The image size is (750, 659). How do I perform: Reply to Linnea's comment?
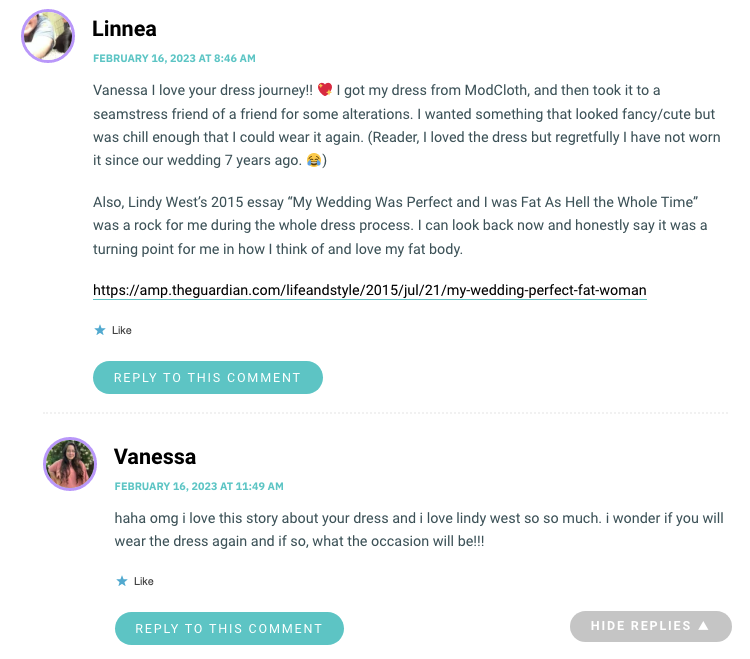pyautogui.click(x=208, y=377)
